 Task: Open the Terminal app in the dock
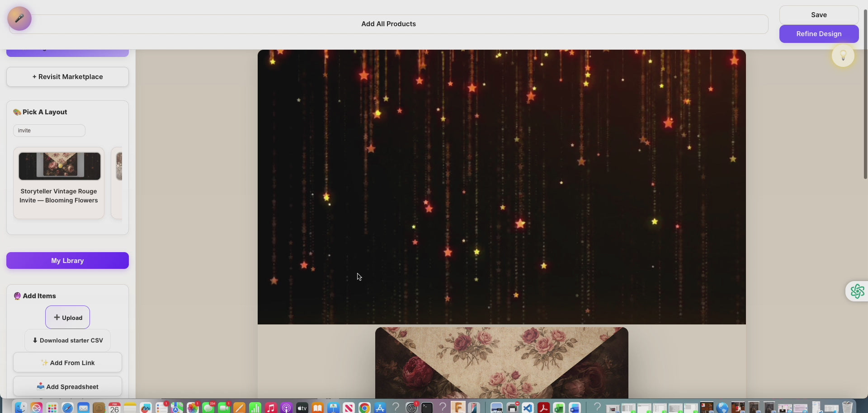tap(427, 408)
